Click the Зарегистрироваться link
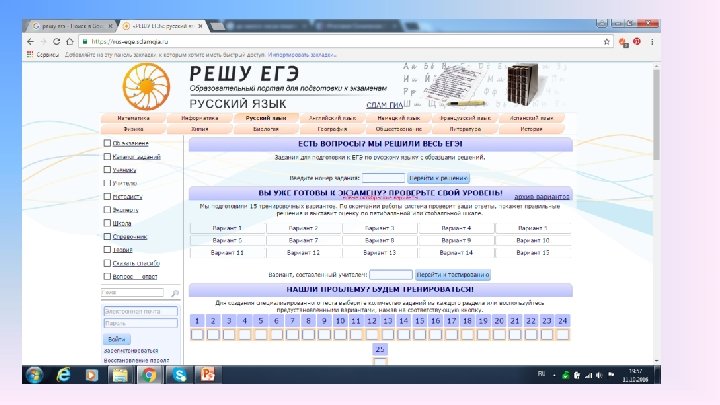Viewport: 720px width, 405px height. tap(131, 351)
